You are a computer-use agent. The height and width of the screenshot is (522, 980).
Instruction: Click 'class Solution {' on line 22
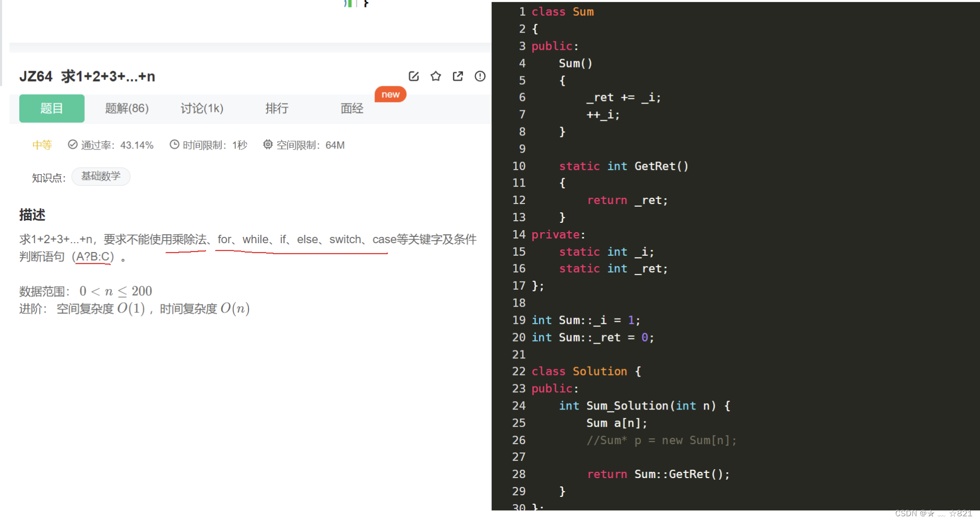[x=586, y=371]
